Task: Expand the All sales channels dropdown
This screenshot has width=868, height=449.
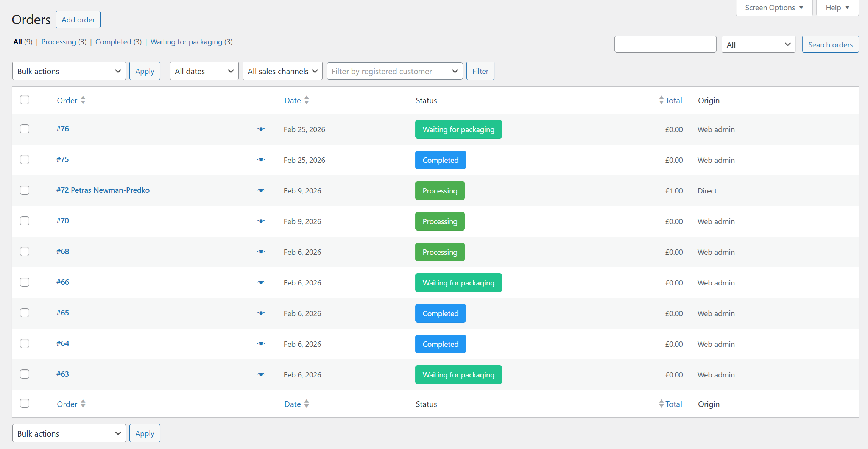Action: pyautogui.click(x=282, y=71)
